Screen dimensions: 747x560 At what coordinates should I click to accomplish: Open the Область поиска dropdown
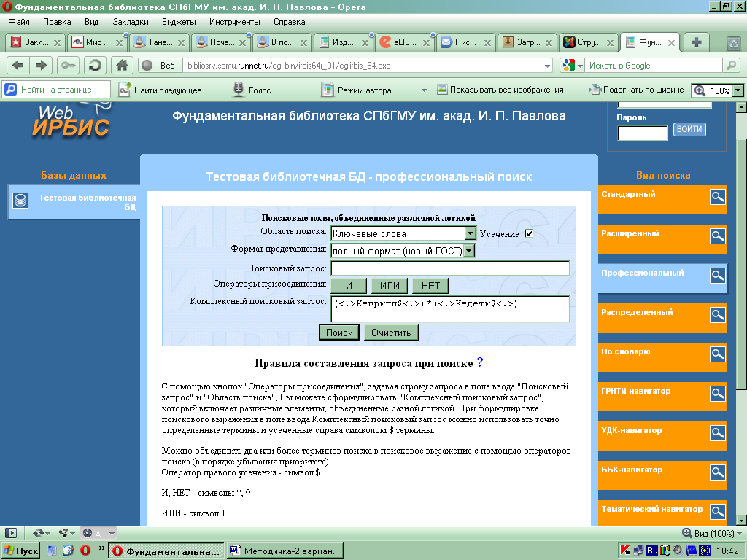coord(471,233)
